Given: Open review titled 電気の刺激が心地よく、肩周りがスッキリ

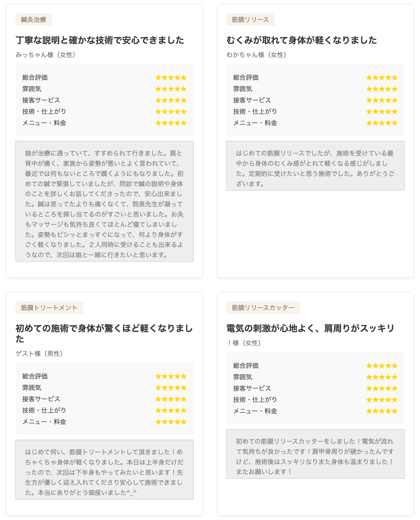Looking at the screenshot, I should (x=310, y=328).
